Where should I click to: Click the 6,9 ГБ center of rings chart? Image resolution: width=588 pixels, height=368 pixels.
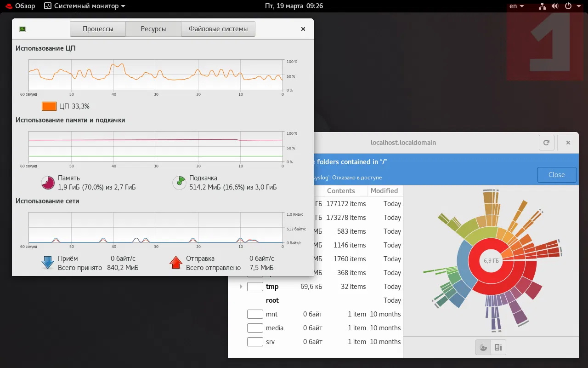tap(491, 260)
